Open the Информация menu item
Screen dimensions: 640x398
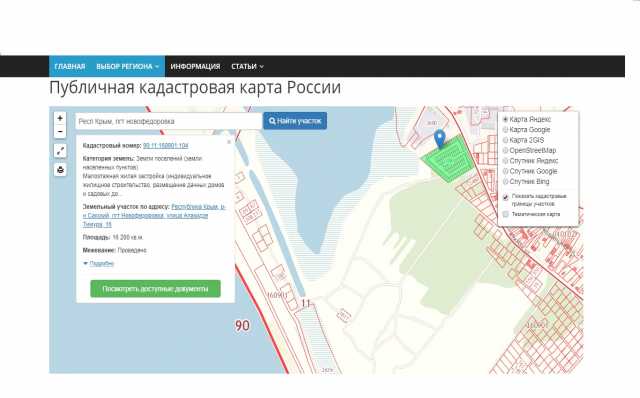pyautogui.click(x=195, y=67)
